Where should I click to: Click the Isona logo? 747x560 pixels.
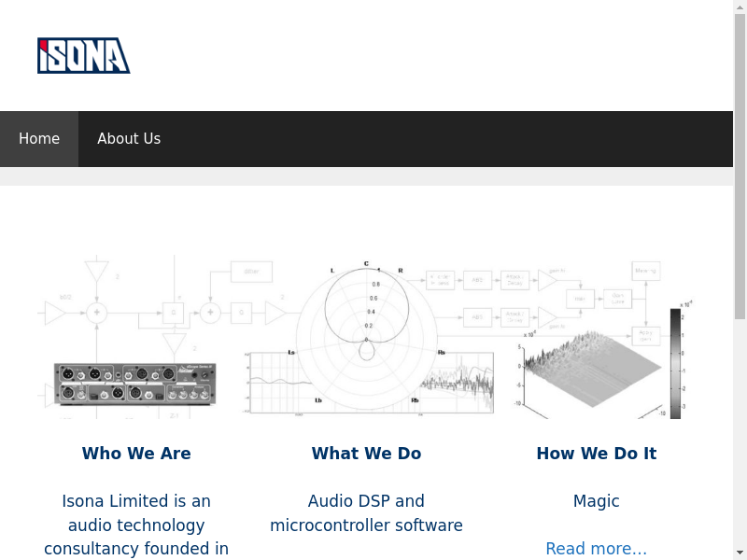point(83,56)
